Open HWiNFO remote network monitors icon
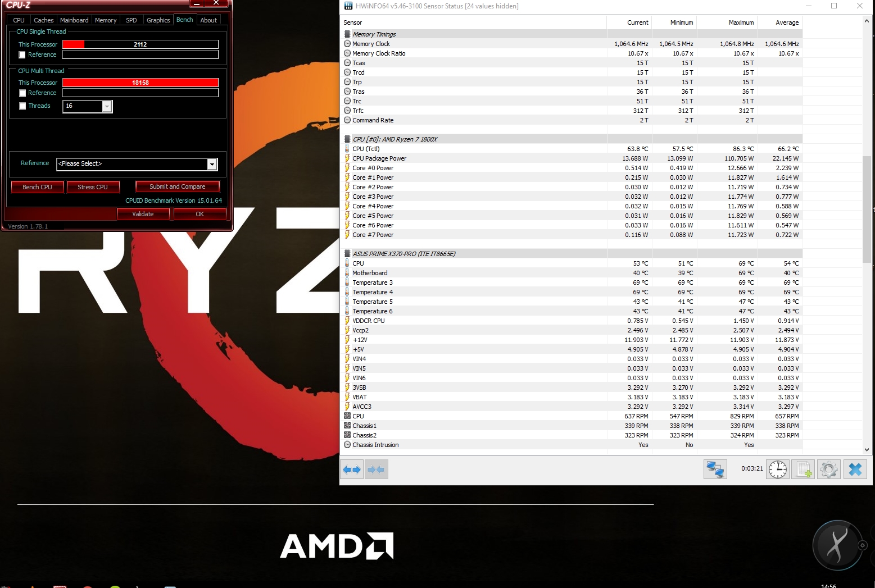This screenshot has width=875, height=588. point(715,470)
